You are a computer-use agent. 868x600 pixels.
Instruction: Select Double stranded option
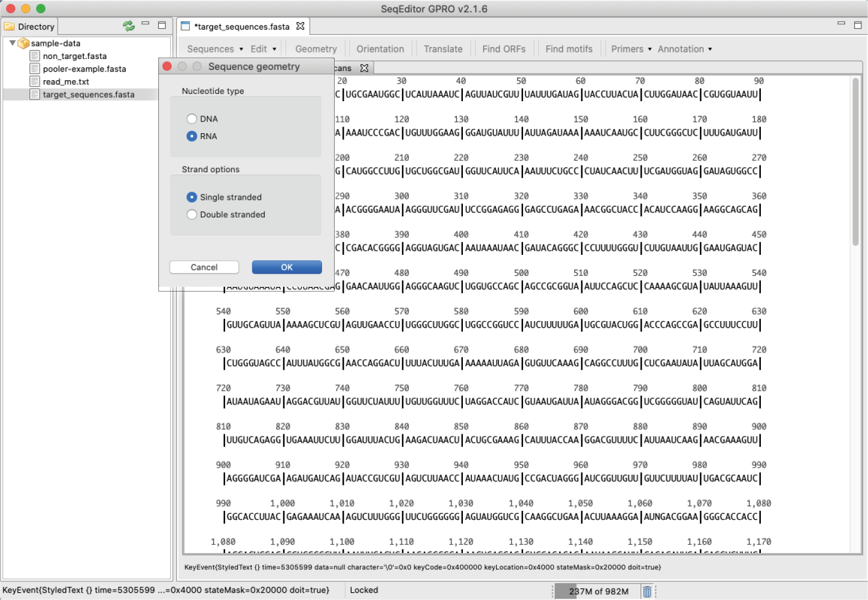click(x=192, y=214)
